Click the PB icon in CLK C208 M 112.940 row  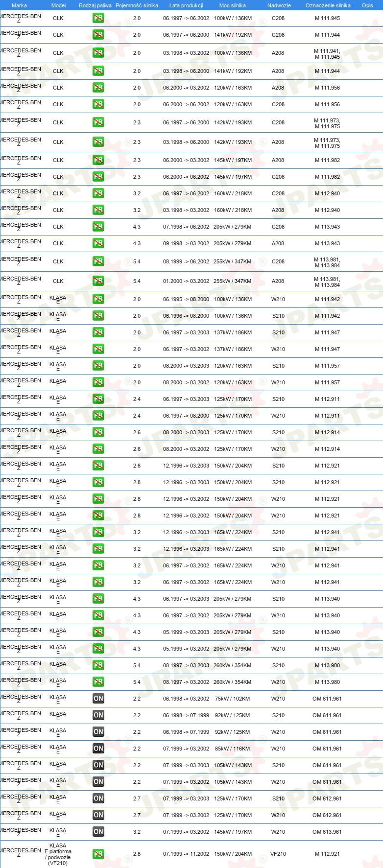(98, 193)
